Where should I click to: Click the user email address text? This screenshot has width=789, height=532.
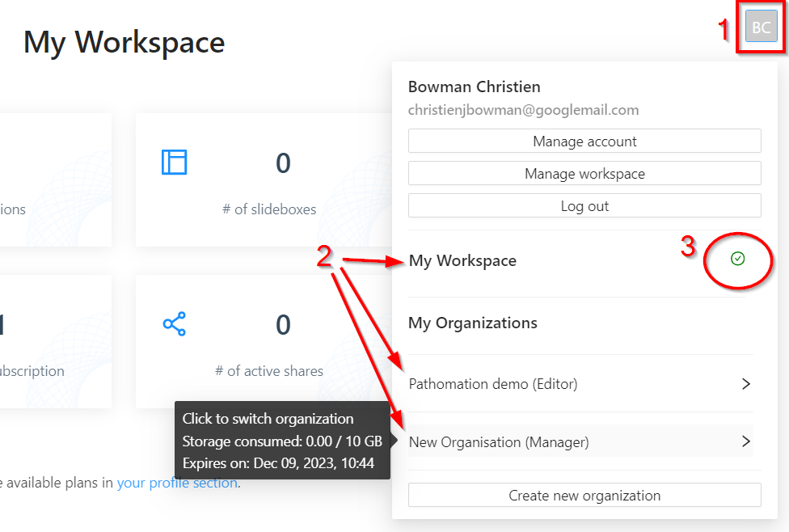(x=523, y=110)
